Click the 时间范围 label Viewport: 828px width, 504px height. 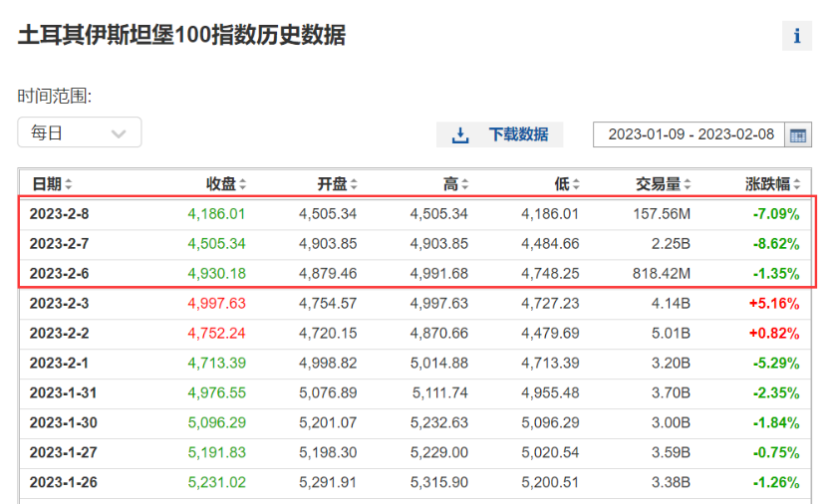[55, 96]
